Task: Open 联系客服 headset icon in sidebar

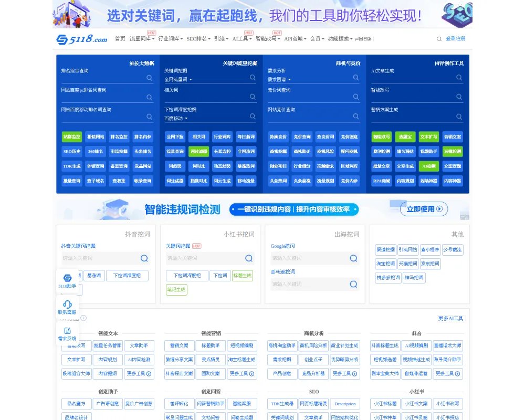Action: point(67,307)
